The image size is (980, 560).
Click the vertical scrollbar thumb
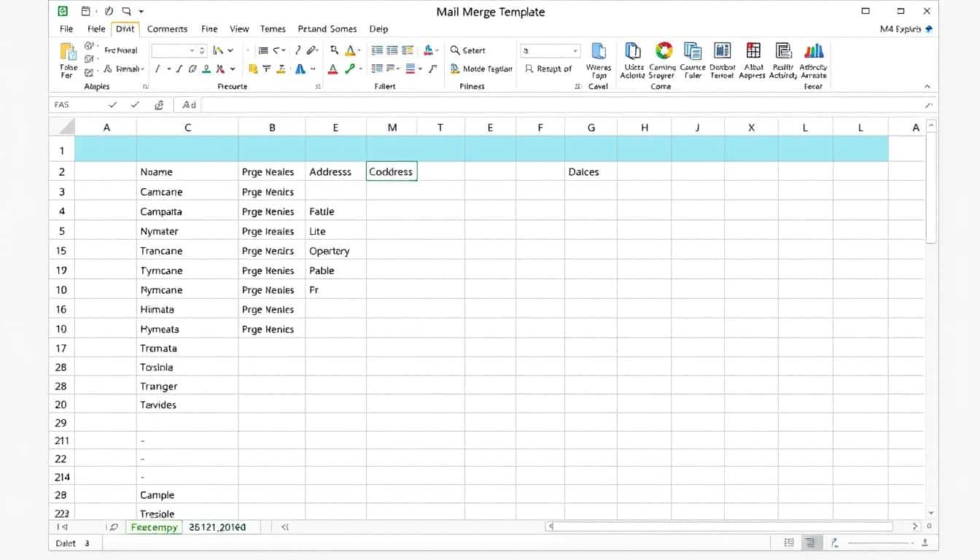[930, 187]
